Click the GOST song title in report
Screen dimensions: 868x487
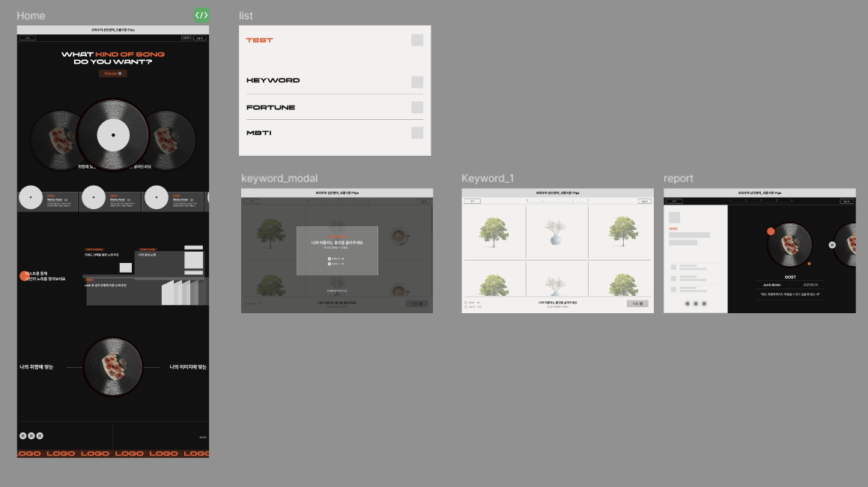[x=790, y=277]
